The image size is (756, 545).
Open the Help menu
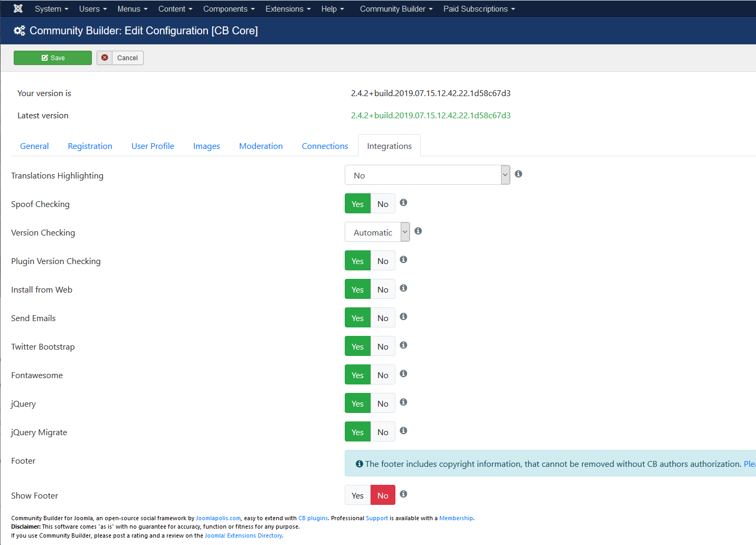(x=333, y=8)
